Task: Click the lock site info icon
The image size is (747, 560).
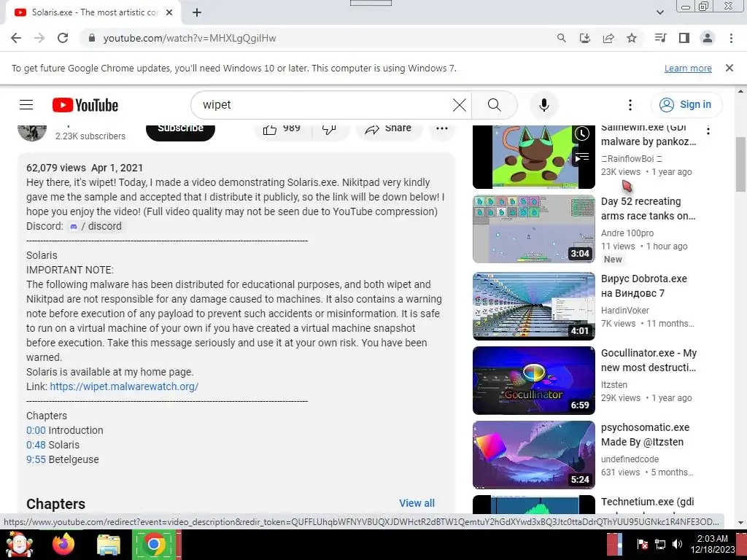Action: pos(92,38)
